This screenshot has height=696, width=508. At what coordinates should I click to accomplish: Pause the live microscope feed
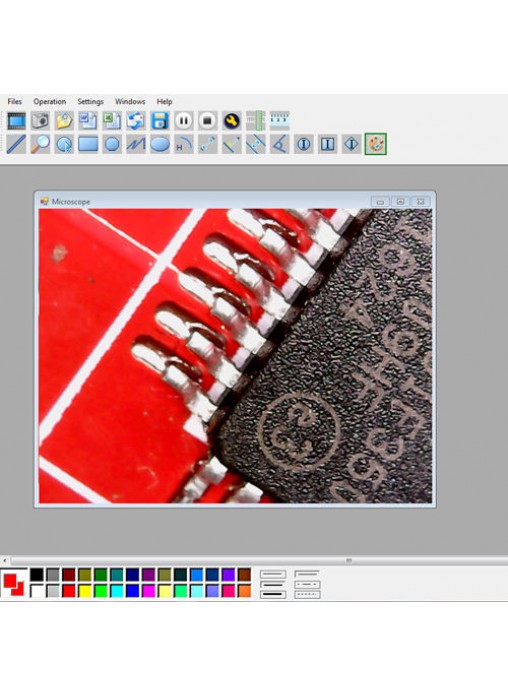[184, 121]
